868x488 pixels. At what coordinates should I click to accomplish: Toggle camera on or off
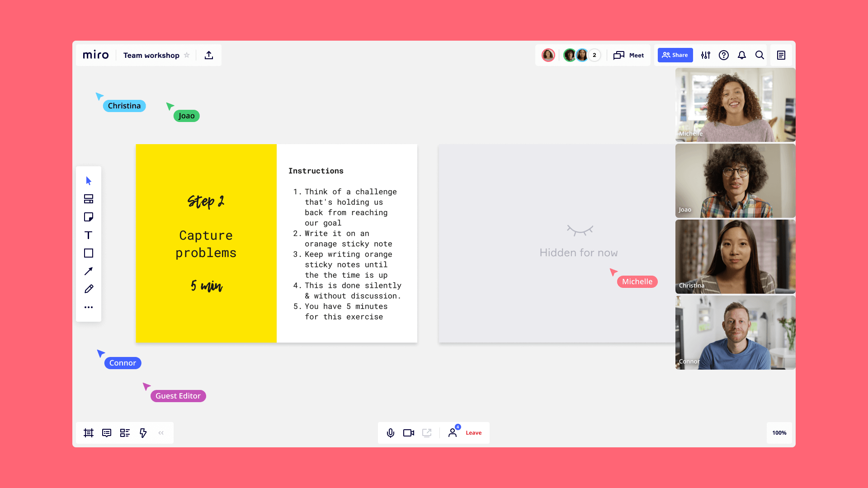tap(408, 432)
